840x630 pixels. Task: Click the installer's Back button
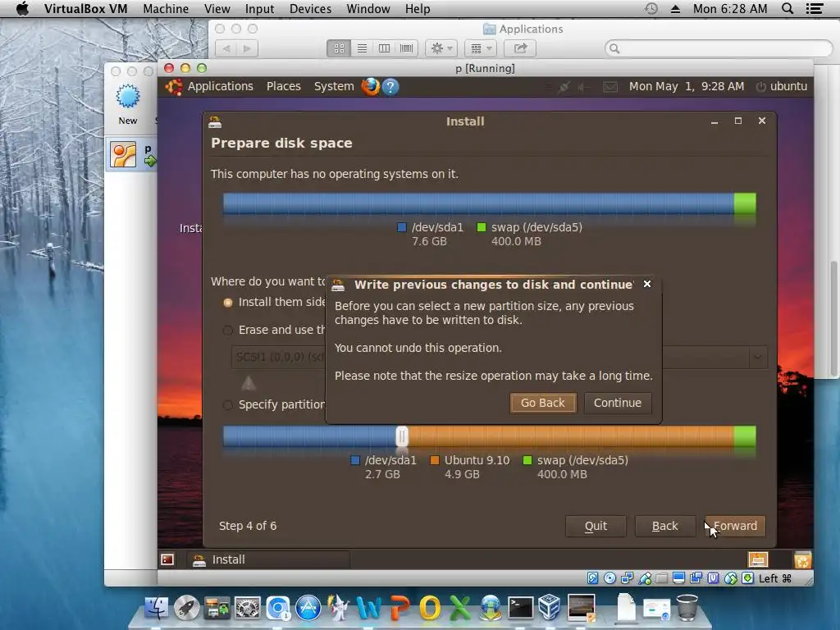(x=664, y=526)
